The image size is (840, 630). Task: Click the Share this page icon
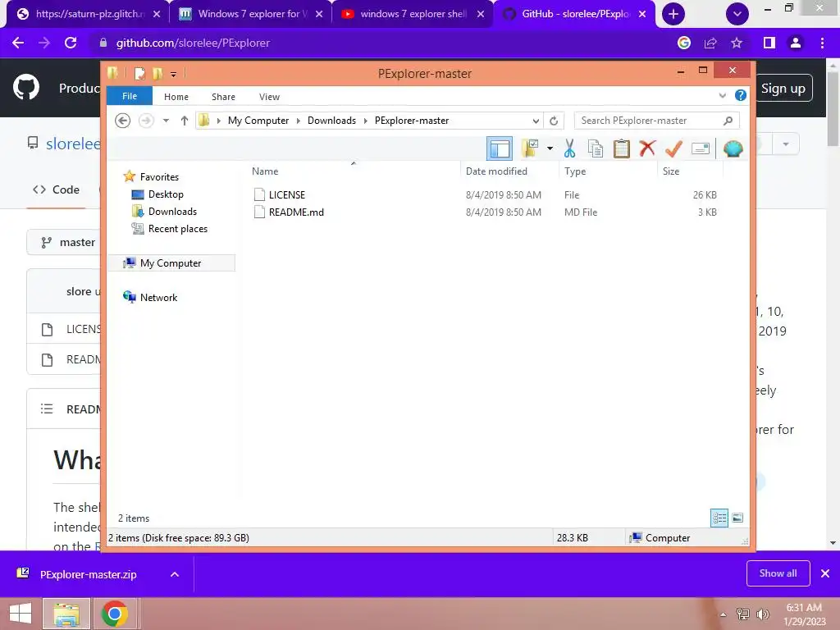pos(710,43)
